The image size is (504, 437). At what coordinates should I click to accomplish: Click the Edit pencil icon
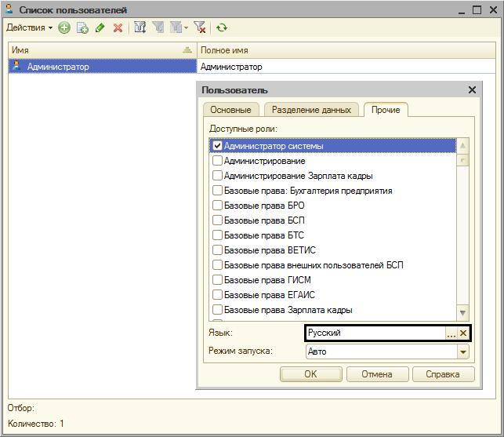click(100, 27)
